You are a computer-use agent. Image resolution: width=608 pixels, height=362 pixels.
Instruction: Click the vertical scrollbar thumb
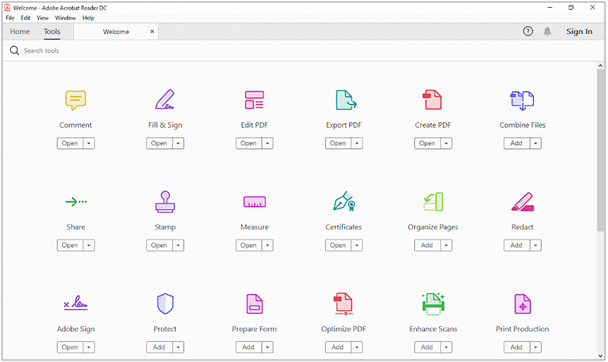(x=601, y=150)
